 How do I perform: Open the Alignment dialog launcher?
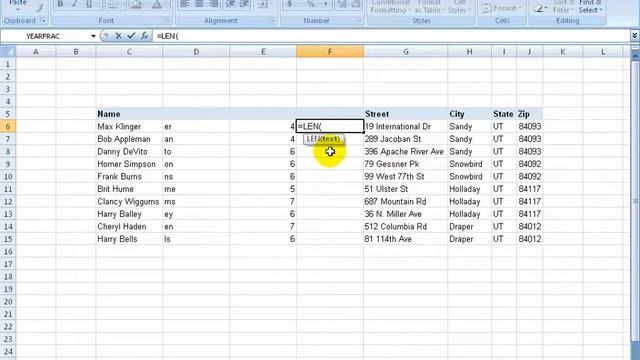(x=273, y=20)
